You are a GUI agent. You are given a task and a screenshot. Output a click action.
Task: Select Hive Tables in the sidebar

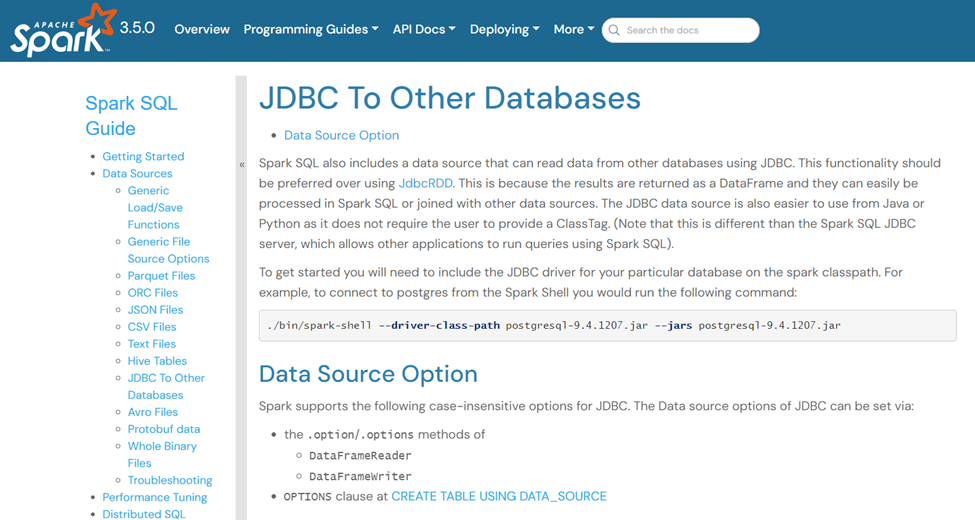157,360
